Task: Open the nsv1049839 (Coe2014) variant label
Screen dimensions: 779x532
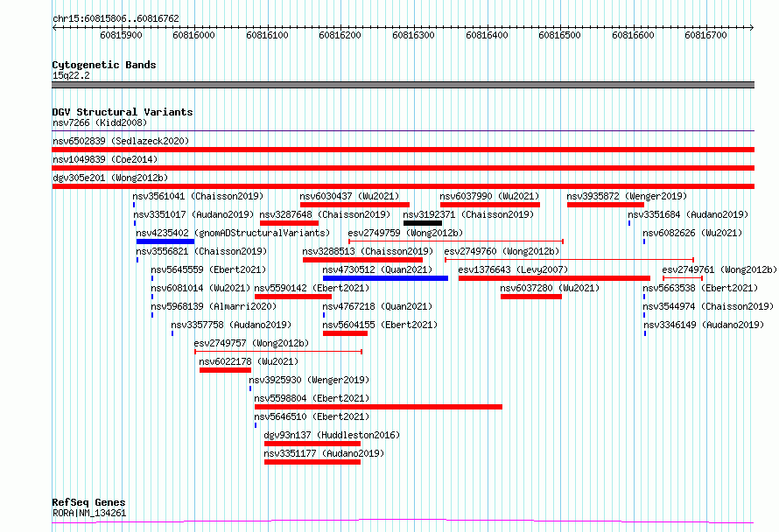Action: click(x=105, y=159)
